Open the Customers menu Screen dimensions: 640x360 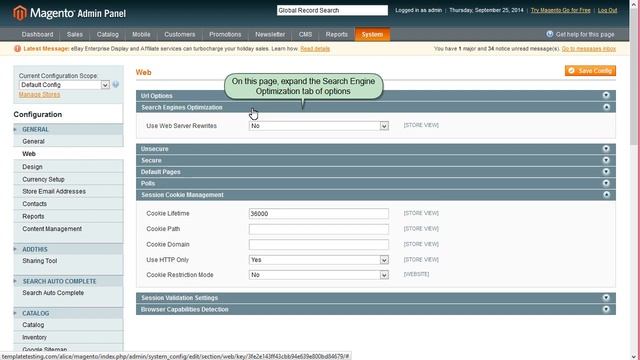tap(180, 34)
